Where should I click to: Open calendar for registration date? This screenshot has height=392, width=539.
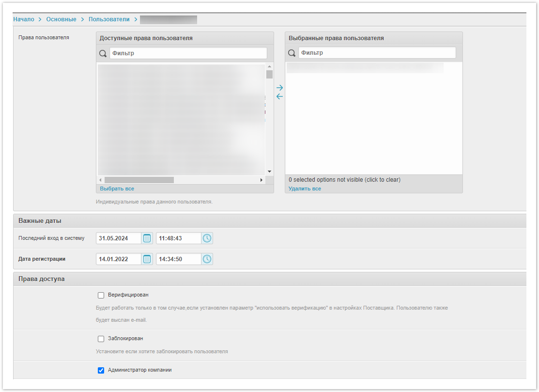(147, 259)
